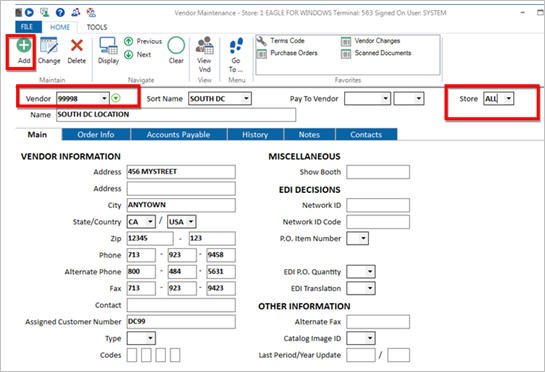Expand the Vendor number dropdown
Image resolution: width=545 pixels, height=372 pixels.
tap(104, 99)
